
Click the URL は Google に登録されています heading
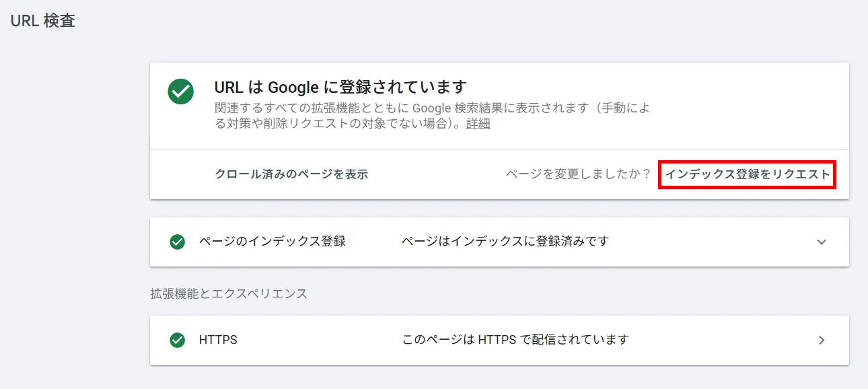pos(340,87)
